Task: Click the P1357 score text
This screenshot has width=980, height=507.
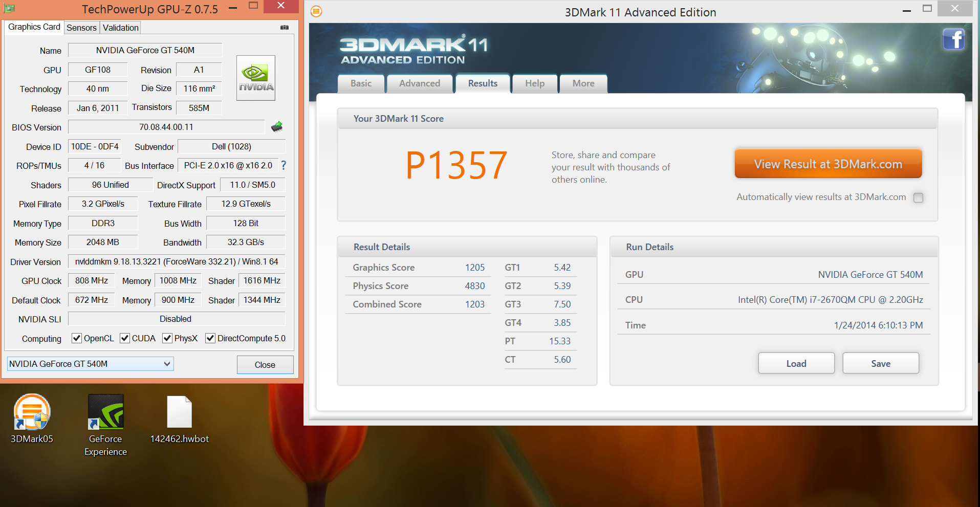Action: pyautogui.click(x=456, y=166)
